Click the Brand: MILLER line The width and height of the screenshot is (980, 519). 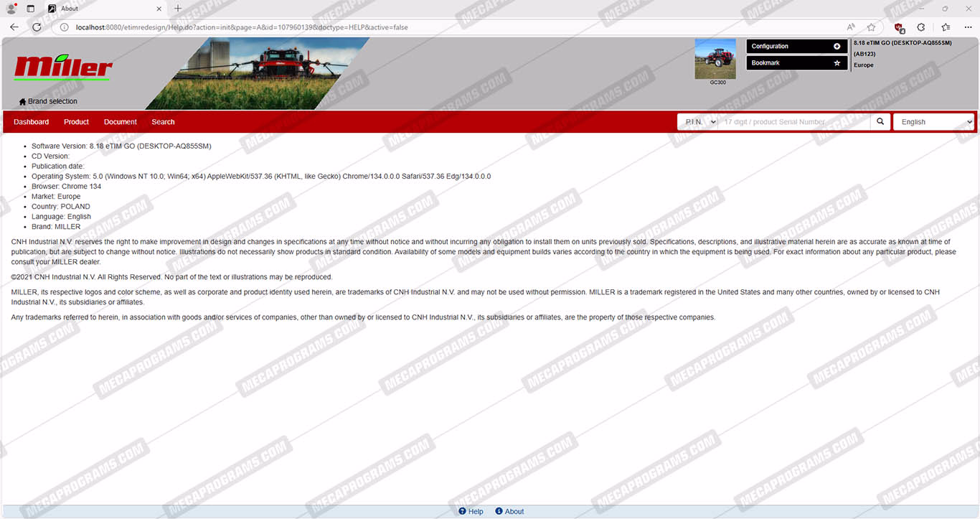[56, 226]
